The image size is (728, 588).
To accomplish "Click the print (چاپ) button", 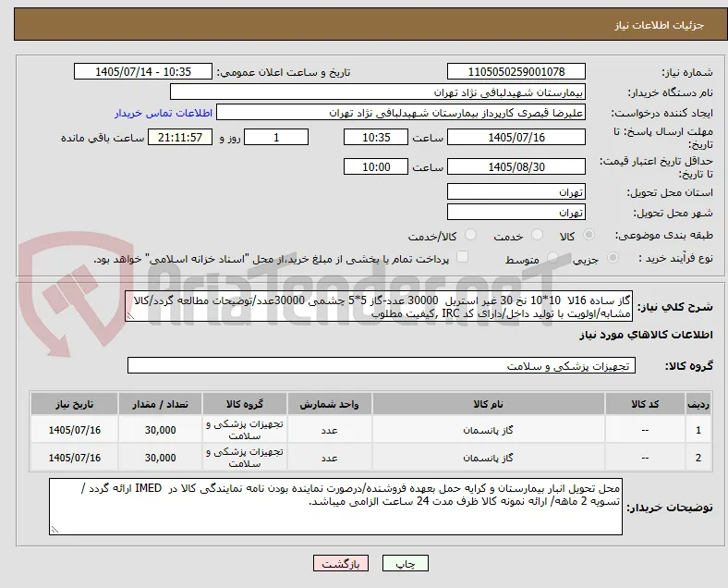I will [x=406, y=564].
